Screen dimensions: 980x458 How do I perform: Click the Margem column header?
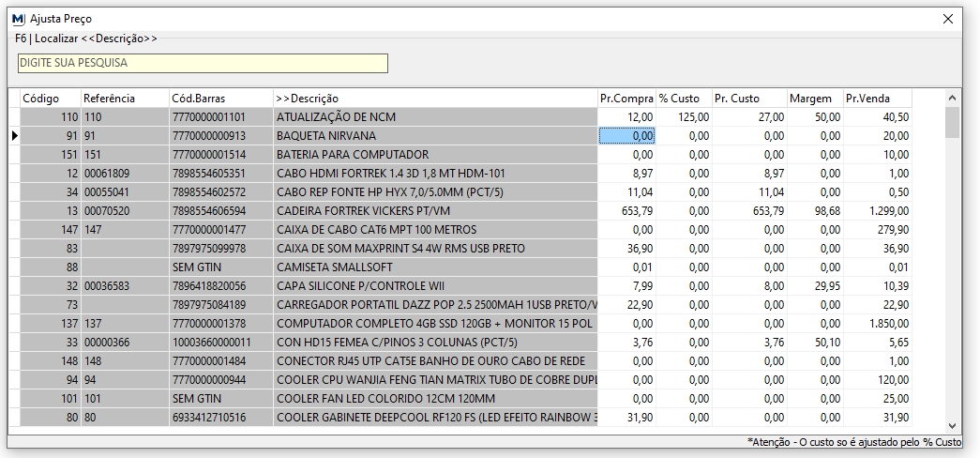[810, 99]
